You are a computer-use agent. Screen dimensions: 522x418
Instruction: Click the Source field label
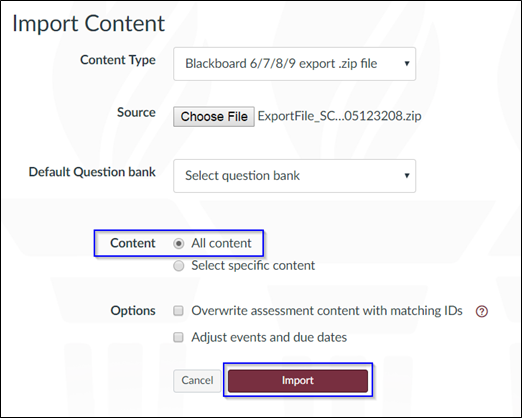click(x=136, y=113)
